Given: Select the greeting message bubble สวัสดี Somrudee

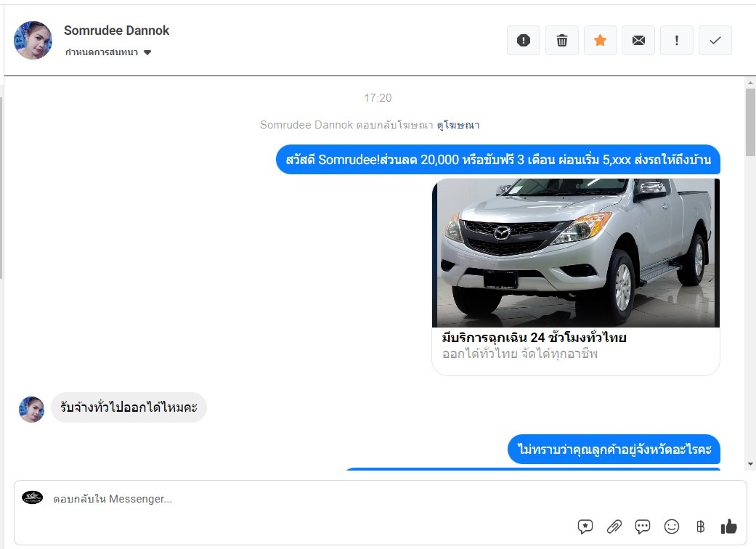Looking at the screenshot, I should pyautogui.click(x=498, y=160).
